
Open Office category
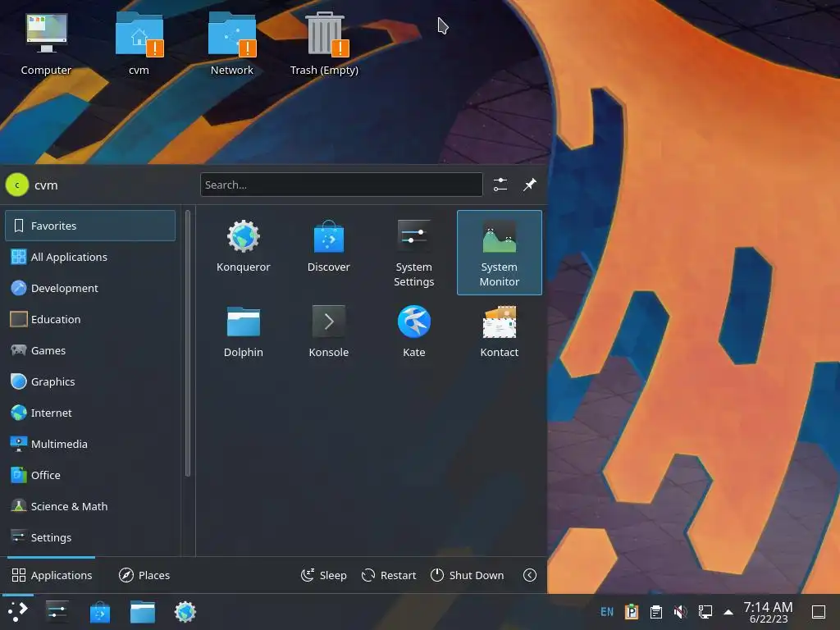pos(90,475)
